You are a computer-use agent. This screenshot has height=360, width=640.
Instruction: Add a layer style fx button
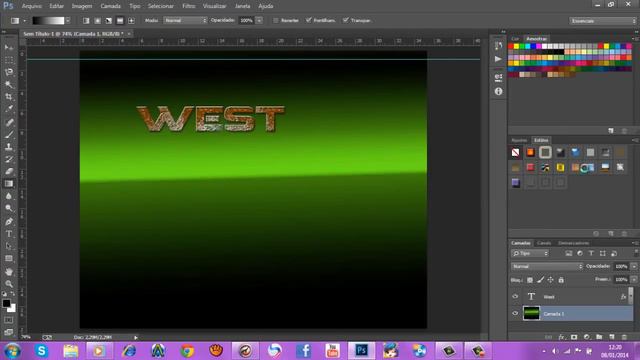(x=562, y=337)
